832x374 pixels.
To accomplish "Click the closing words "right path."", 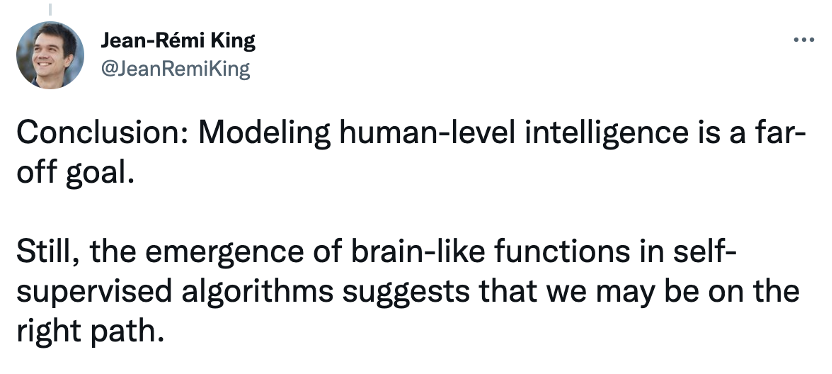I will pos(90,332).
